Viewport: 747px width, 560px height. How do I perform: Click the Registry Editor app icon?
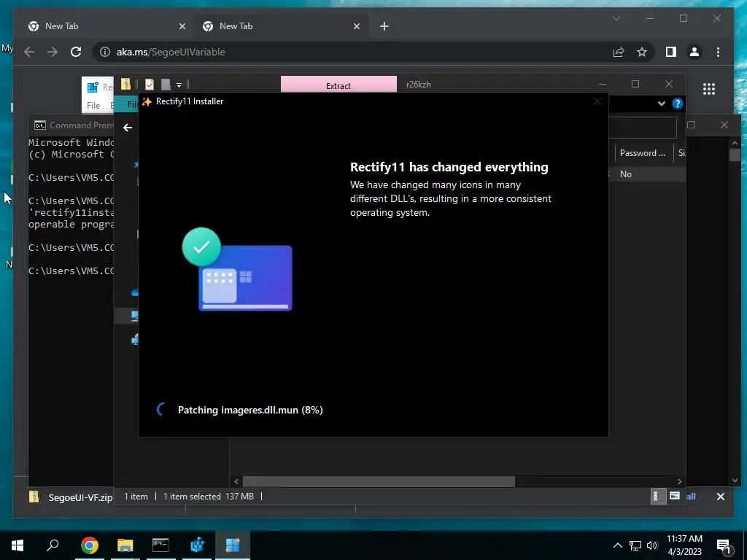(x=93, y=87)
